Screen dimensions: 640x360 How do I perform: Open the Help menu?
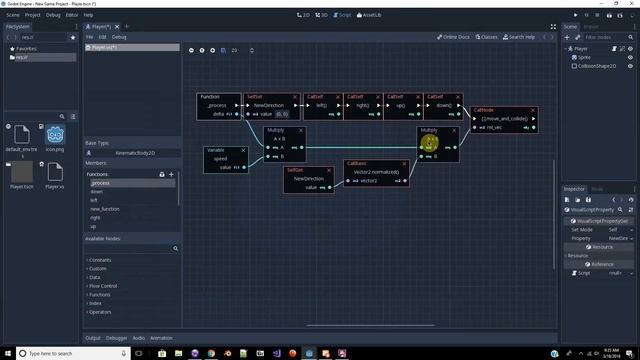click(89, 15)
